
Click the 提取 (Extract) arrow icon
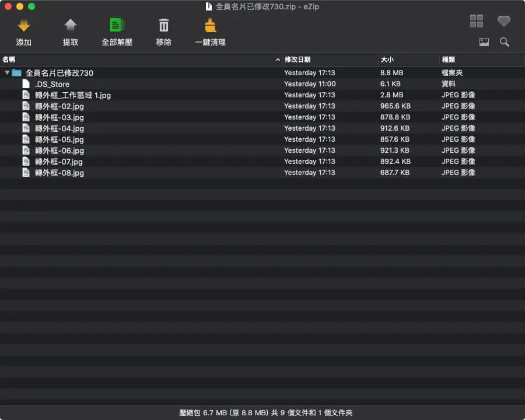point(71,24)
